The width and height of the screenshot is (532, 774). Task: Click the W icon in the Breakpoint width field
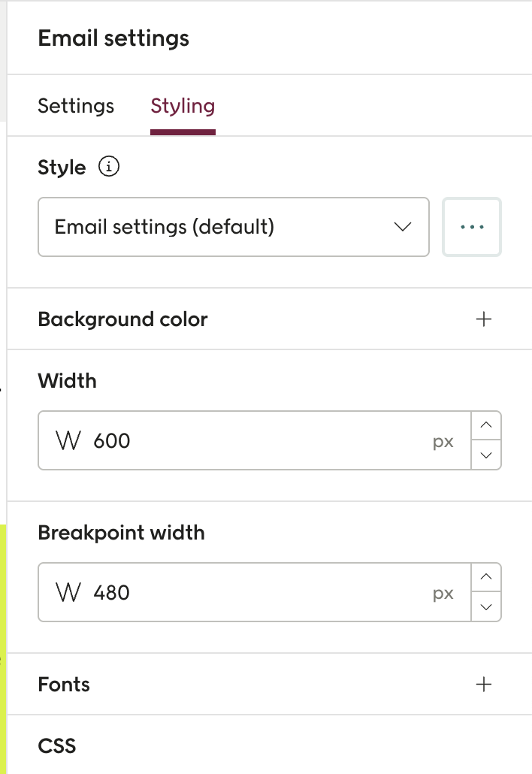[68, 592]
